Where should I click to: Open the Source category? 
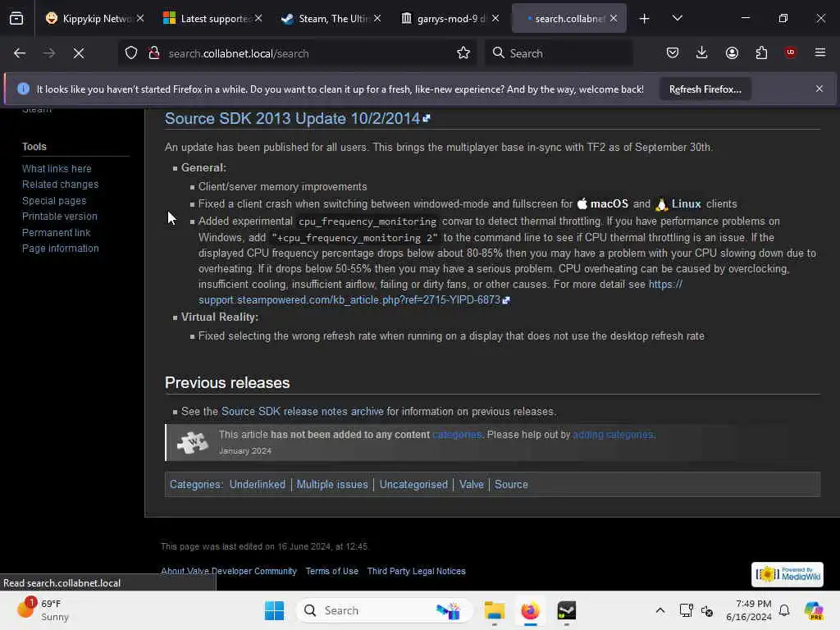coord(511,484)
